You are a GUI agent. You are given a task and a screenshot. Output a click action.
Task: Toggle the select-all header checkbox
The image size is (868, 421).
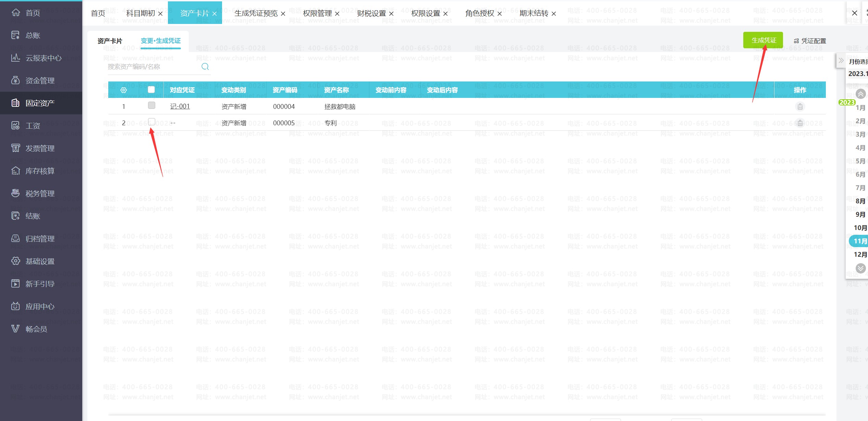click(151, 90)
